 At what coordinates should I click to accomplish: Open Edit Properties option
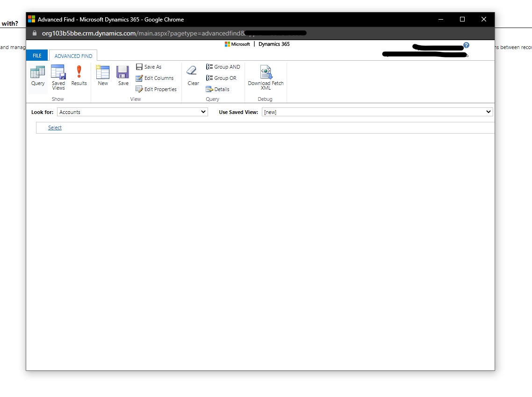click(x=156, y=89)
